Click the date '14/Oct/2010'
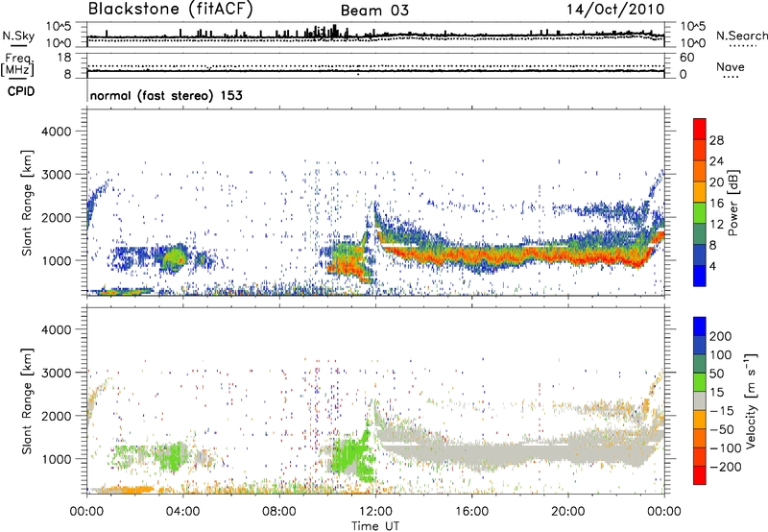Viewport: 768px width, 532px height. (x=615, y=10)
